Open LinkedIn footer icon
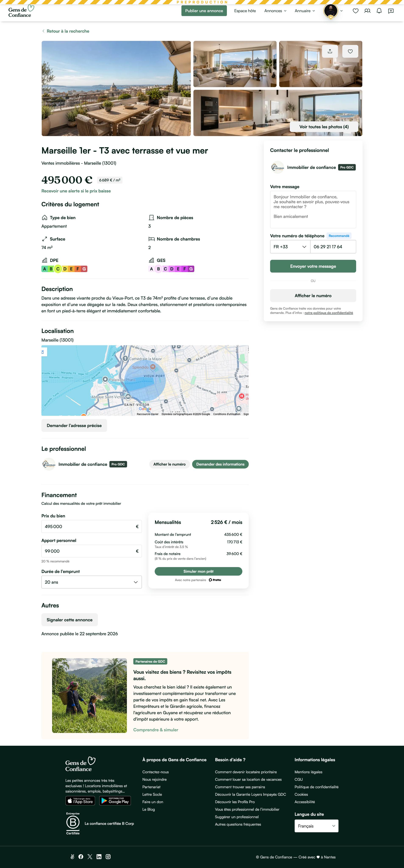The image size is (404, 868). click(99, 857)
